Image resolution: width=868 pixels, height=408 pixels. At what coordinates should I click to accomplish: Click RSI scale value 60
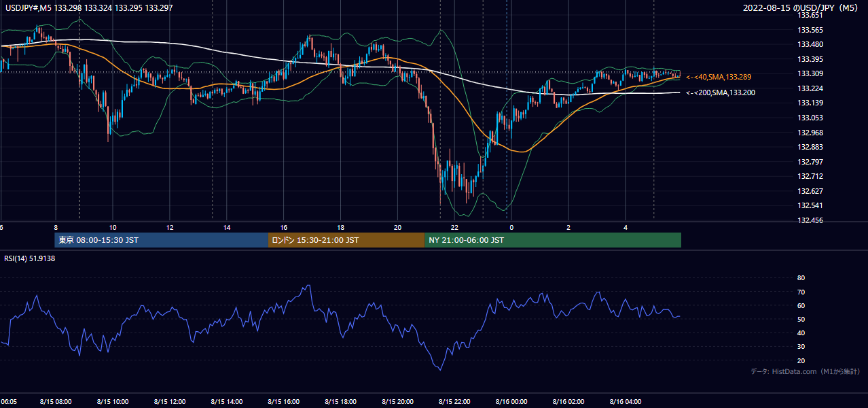pyautogui.click(x=801, y=305)
